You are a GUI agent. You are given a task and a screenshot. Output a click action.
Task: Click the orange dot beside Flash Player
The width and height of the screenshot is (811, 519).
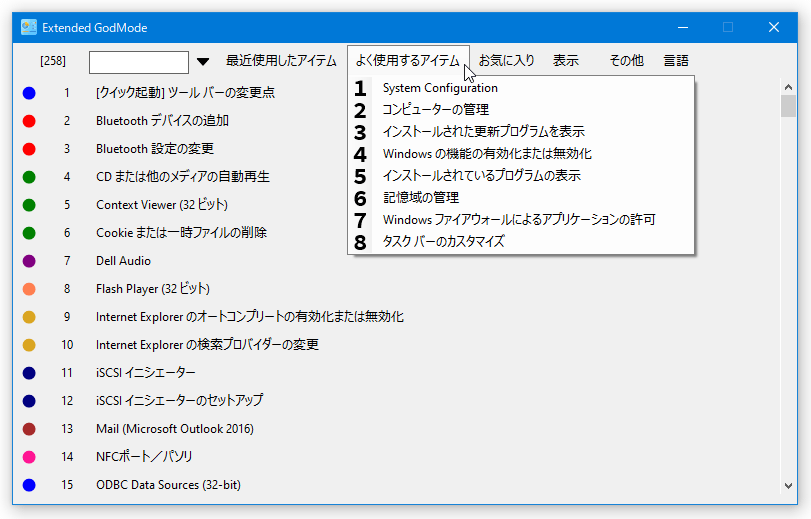coord(29,289)
